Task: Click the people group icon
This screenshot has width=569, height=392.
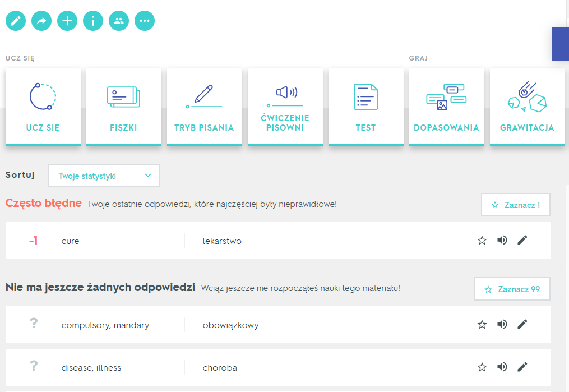Action: tap(119, 21)
